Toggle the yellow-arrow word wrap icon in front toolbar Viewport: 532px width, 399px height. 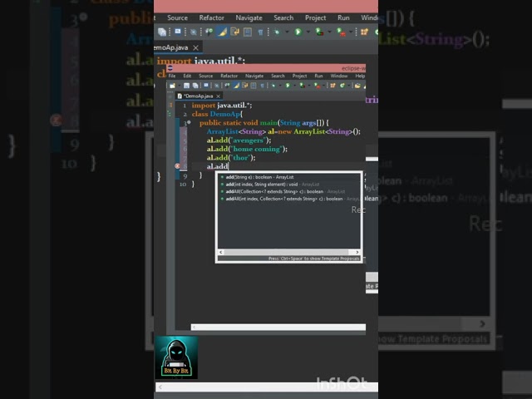tap(244, 86)
